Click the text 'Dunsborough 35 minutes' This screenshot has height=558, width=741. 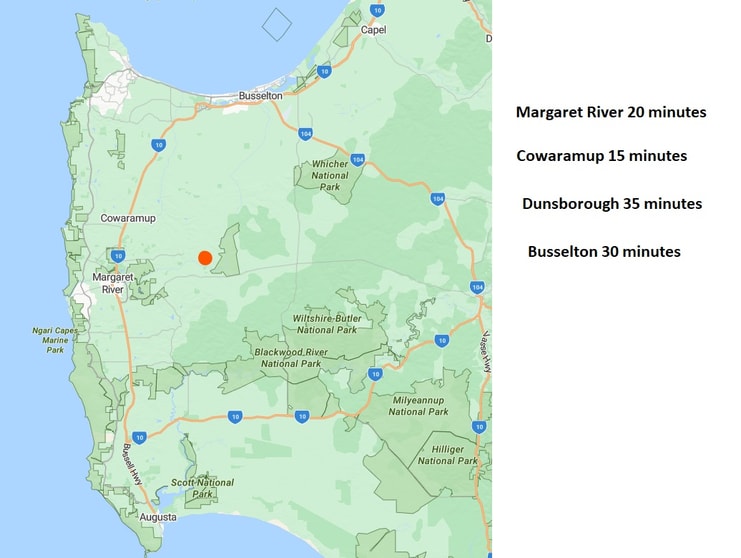tap(612, 203)
